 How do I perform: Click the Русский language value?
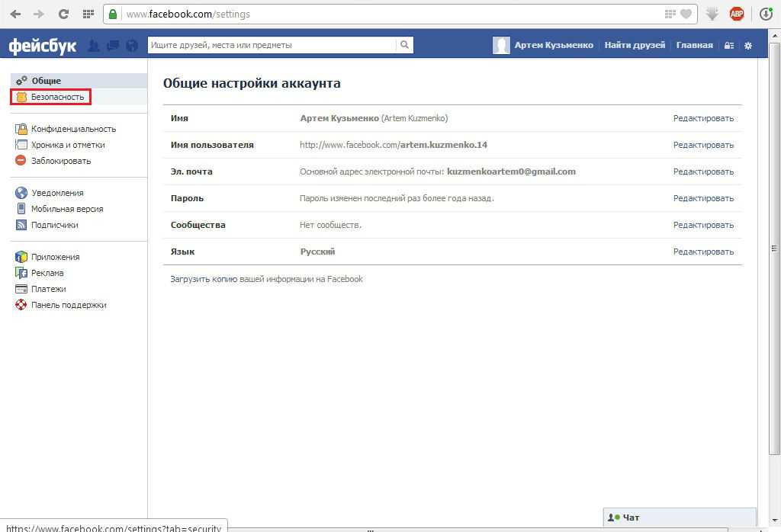tap(318, 252)
